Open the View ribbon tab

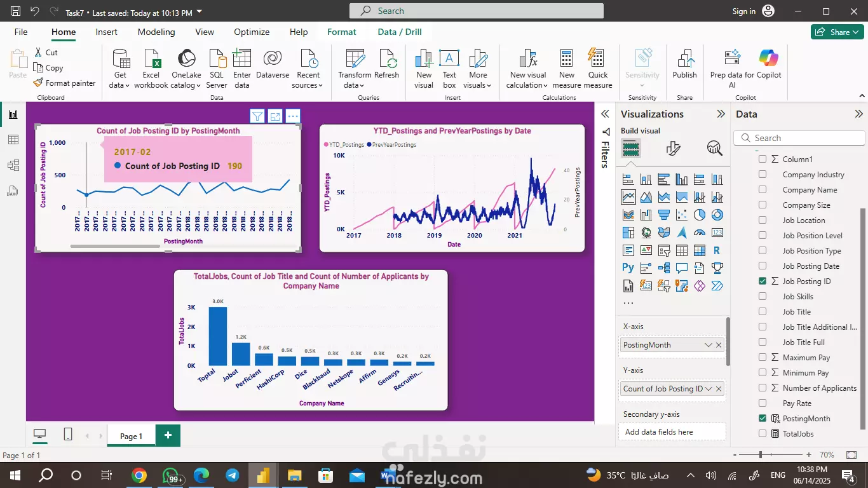(205, 32)
